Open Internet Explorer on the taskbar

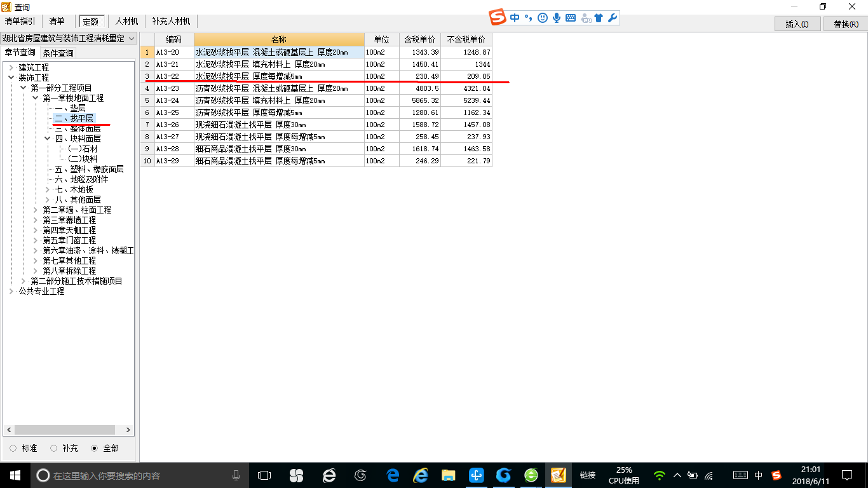point(421,475)
